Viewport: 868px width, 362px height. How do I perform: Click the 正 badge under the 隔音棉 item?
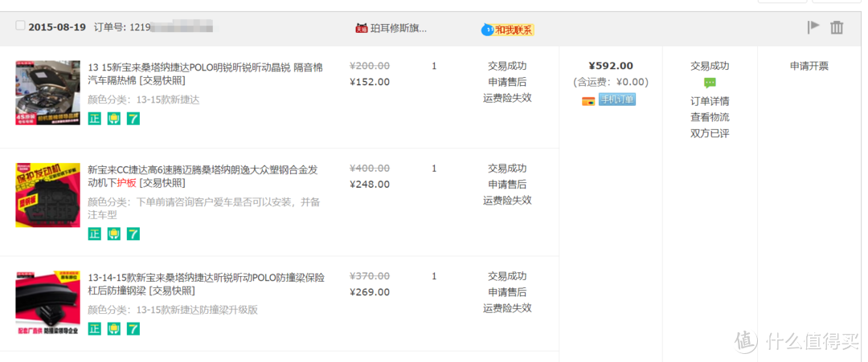(x=95, y=119)
